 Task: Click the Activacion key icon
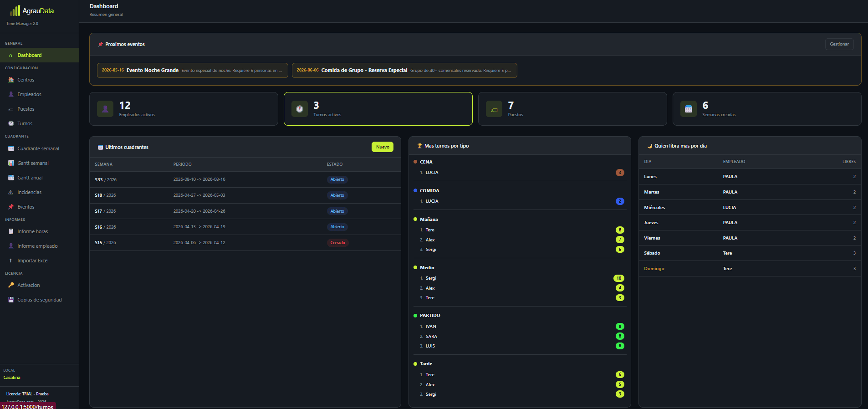point(11,285)
